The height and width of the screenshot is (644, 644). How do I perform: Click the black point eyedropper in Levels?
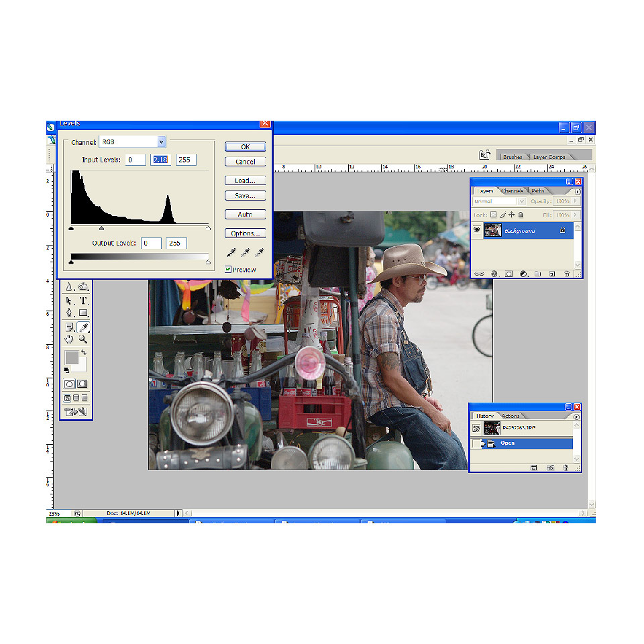point(231,253)
